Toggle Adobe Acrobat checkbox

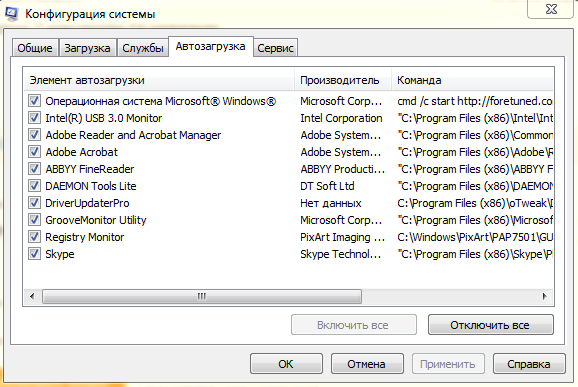pyautogui.click(x=34, y=151)
